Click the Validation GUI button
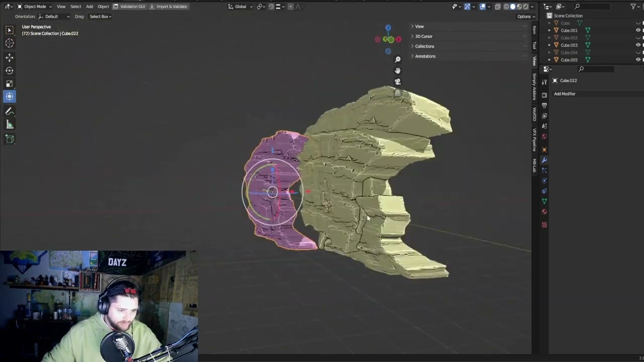Viewport: 644px width, 362px height. click(129, 7)
